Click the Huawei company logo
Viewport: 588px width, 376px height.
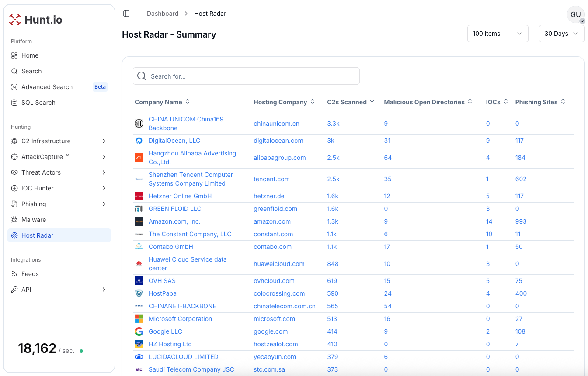[x=139, y=264]
